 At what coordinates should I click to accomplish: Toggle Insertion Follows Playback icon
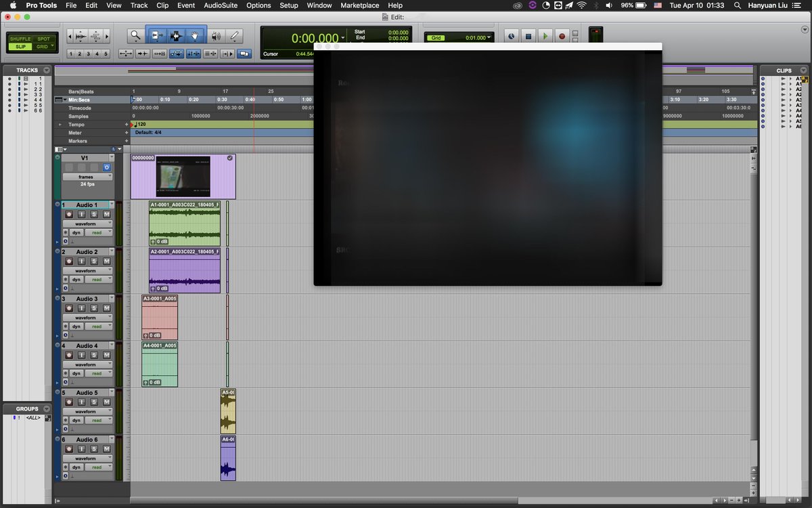pos(227,54)
